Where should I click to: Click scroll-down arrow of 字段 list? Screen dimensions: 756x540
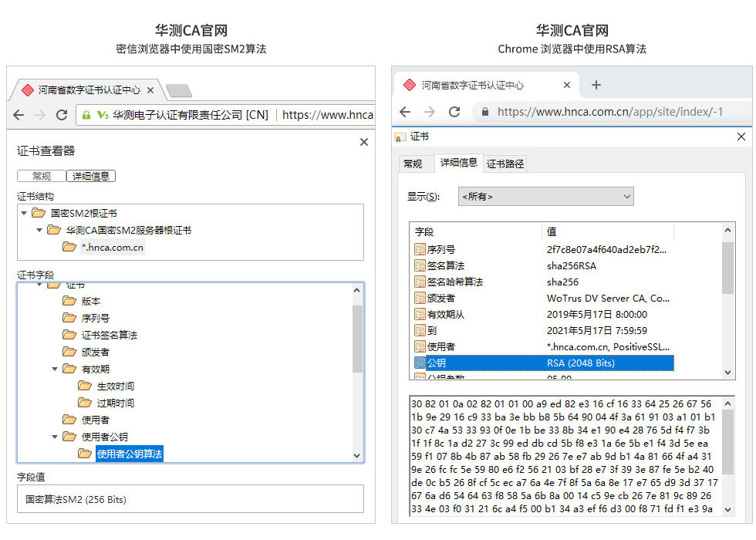[728, 373]
